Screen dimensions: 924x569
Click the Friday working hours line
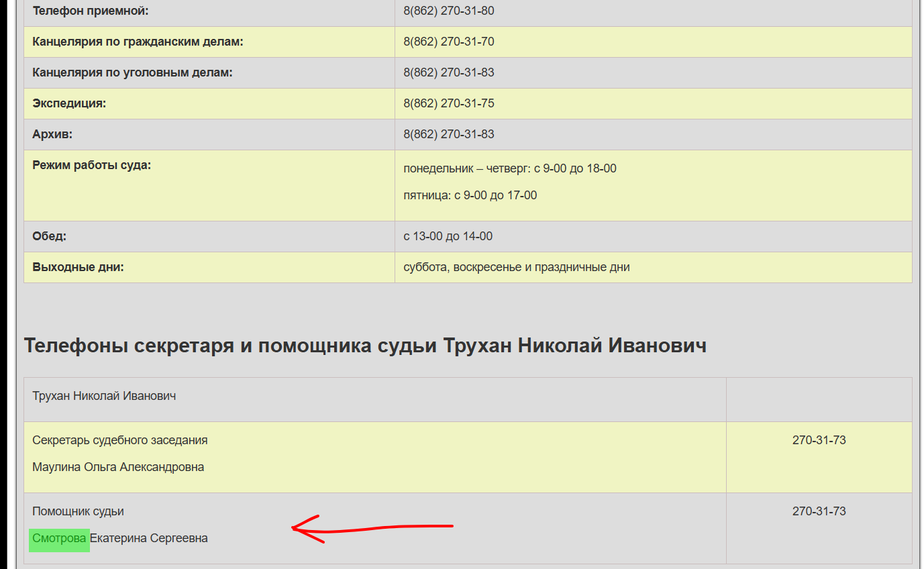(x=470, y=195)
